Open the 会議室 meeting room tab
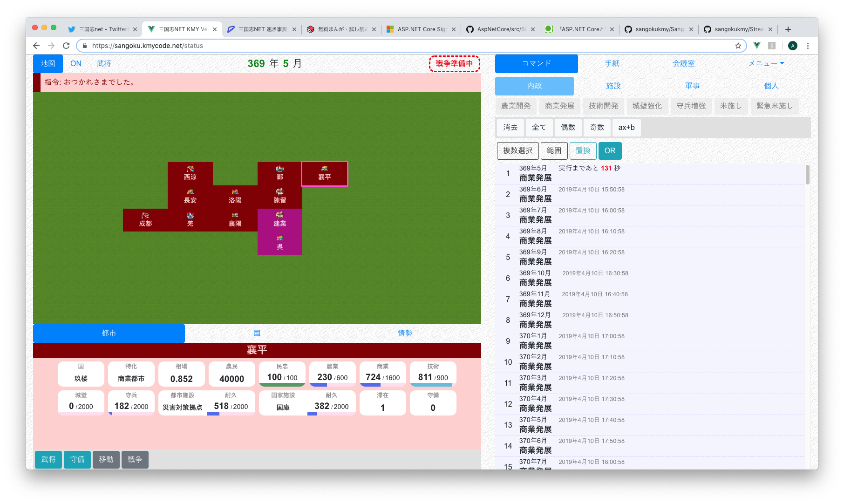 684,64
